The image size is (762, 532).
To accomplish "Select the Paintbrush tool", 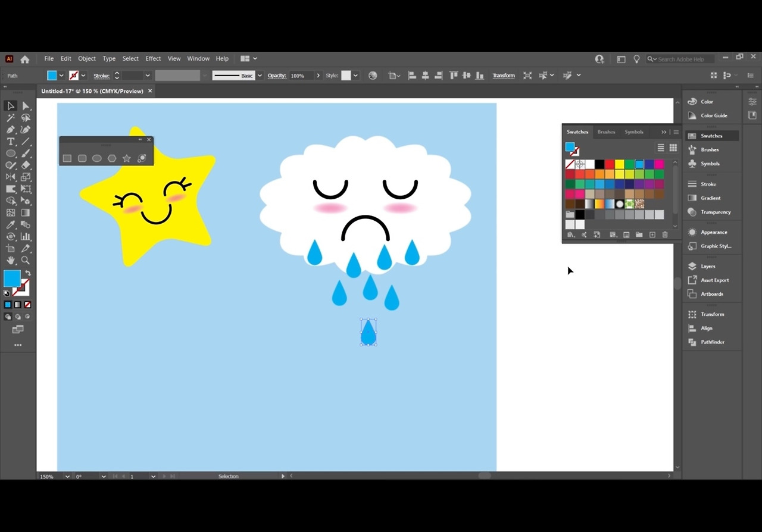I will tap(26, 154).
